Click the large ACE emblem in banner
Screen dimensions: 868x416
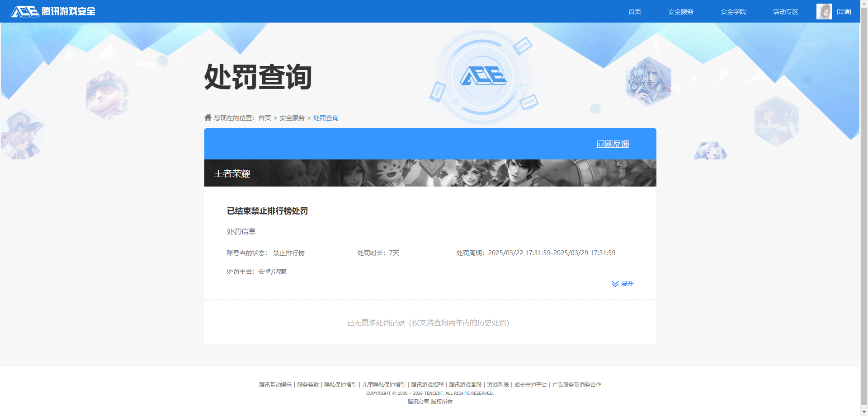click(482, 76)
